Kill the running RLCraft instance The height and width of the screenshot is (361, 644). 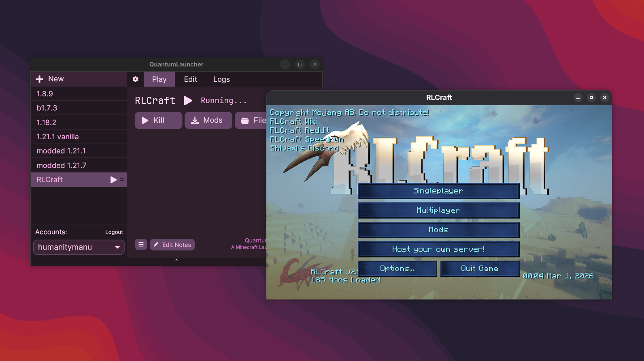click(158, 121)
